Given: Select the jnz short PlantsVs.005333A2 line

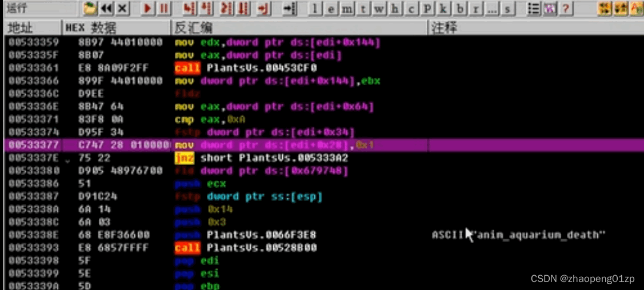Looking at the screenshot, I should tap(261, 158).
